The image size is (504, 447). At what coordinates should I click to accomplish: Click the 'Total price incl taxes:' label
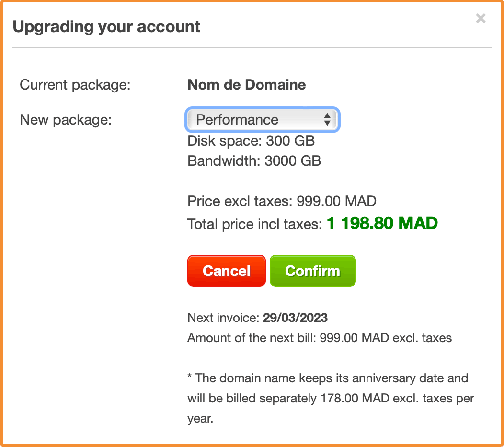254,224
